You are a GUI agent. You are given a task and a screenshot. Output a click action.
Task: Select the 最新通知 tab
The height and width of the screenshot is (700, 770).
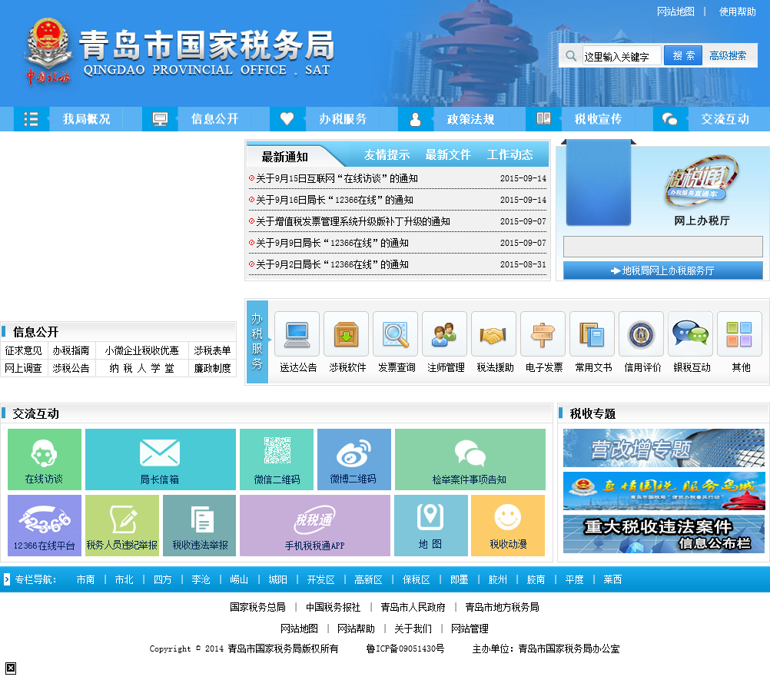click(285, 157)
